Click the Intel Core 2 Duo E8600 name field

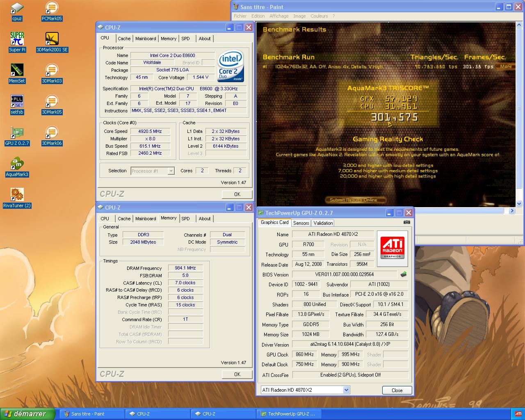(x=172, y=55)
